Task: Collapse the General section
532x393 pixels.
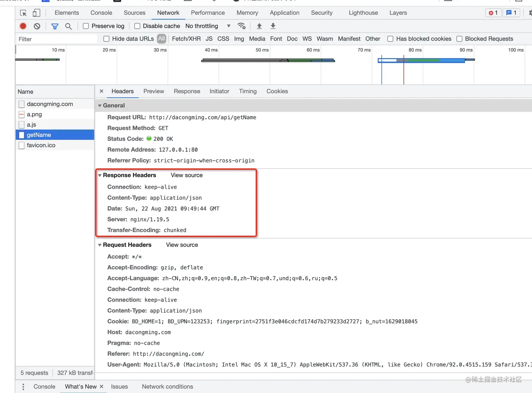Action: point(100,106)
